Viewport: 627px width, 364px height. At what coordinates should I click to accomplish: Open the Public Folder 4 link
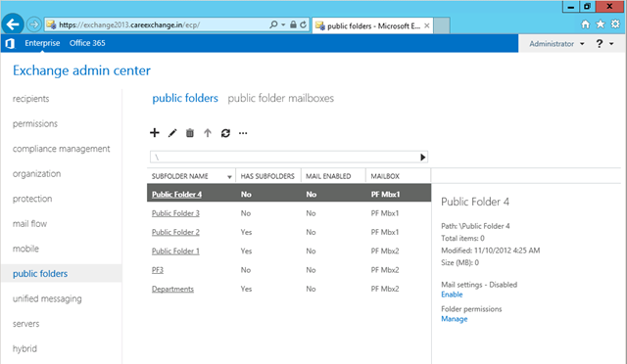[176, 195]
